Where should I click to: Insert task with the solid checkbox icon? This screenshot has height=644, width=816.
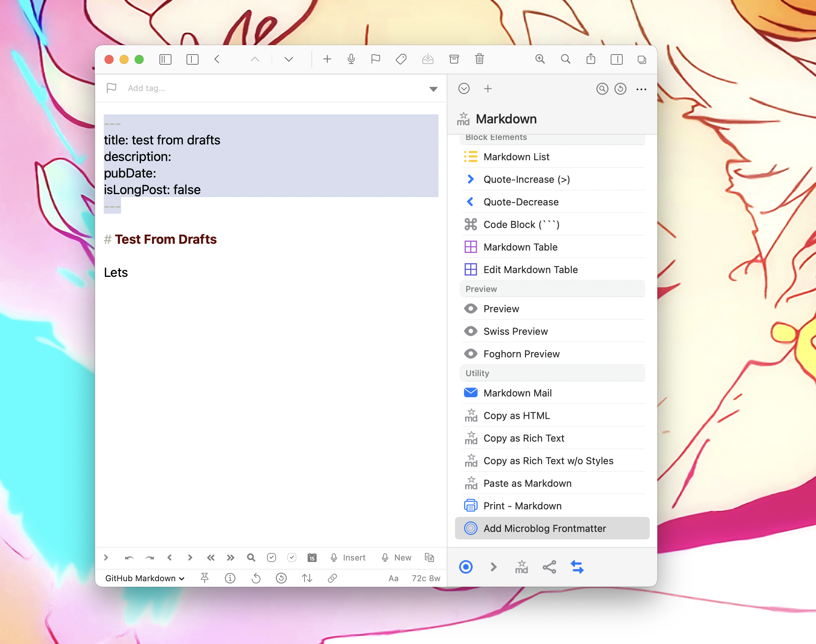[x=271, y=557]
